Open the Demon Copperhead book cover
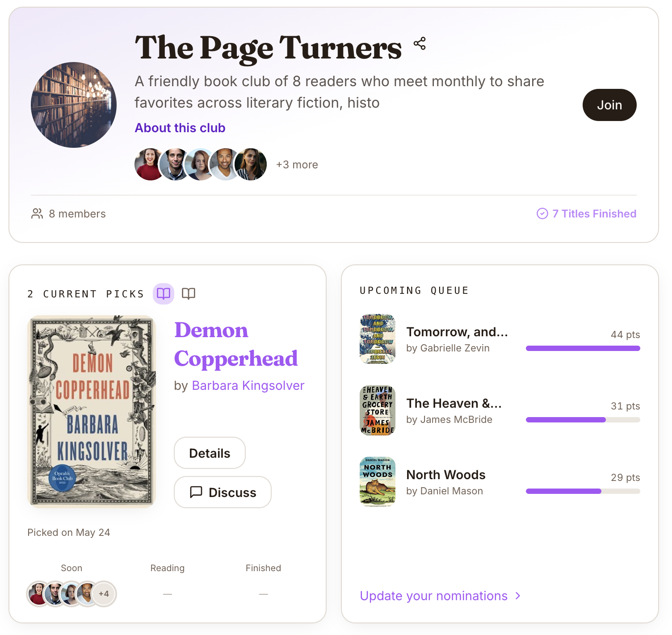The image size is (672, 635). tap(92, 412)
